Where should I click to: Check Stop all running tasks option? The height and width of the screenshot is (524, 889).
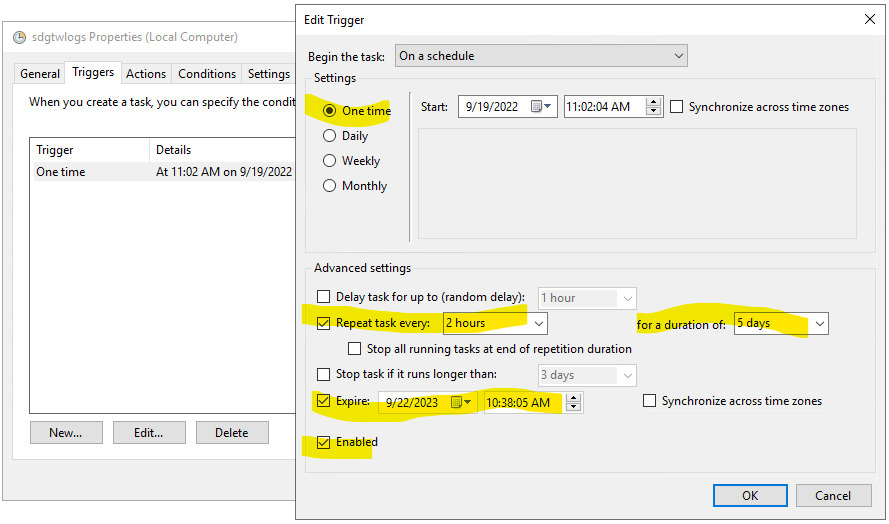pyautogui.click(x=354, y=349)
